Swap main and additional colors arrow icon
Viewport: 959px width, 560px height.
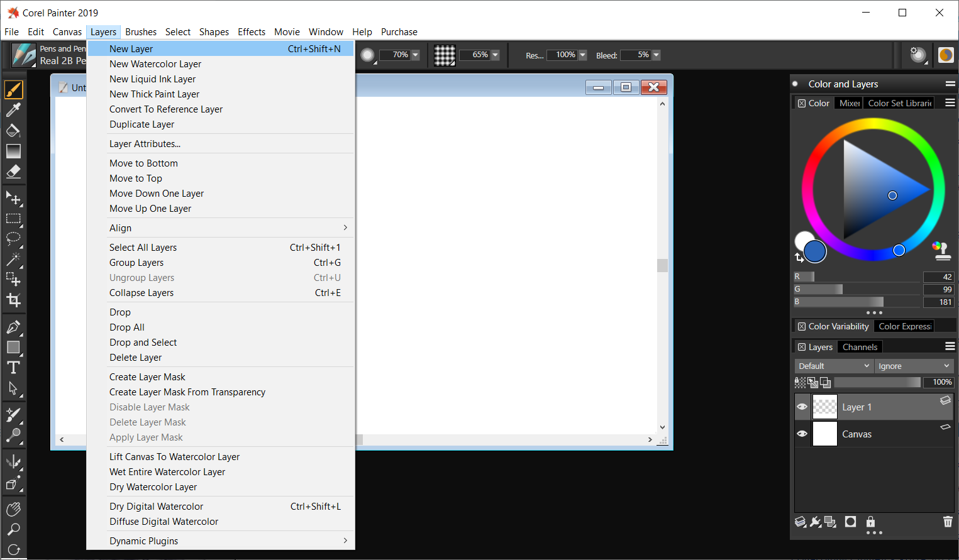click(799, 257)
